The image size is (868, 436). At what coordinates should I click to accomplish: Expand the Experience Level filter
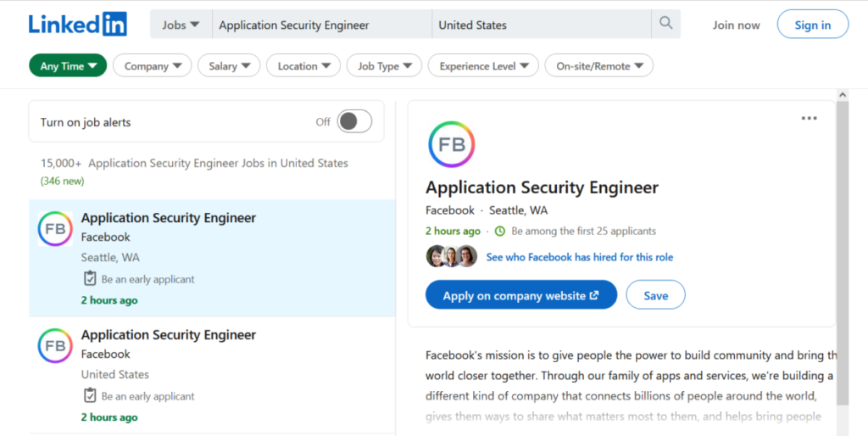coord(483,65)
